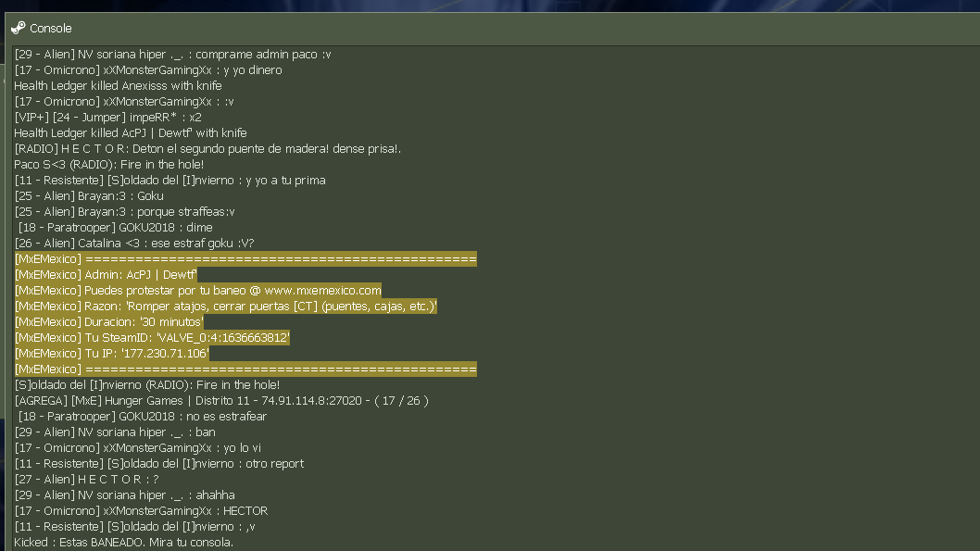Viewport: 980px width, 551px height.
Task: Select the highlighted www.mxemexico.com ban protest line
Action: tap(197, 291)
